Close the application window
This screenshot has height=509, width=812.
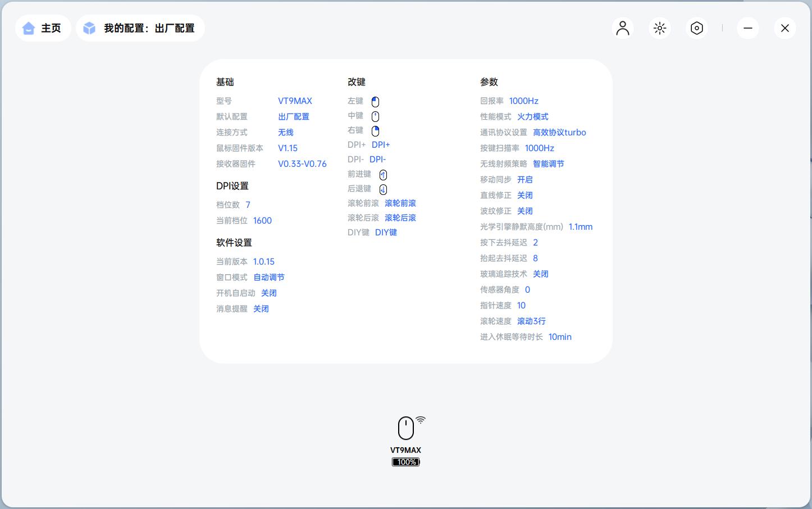[785, 28]
